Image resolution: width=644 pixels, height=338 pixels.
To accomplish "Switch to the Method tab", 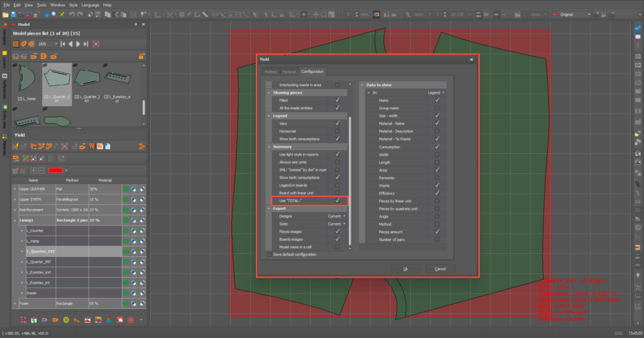I will 269,72.
